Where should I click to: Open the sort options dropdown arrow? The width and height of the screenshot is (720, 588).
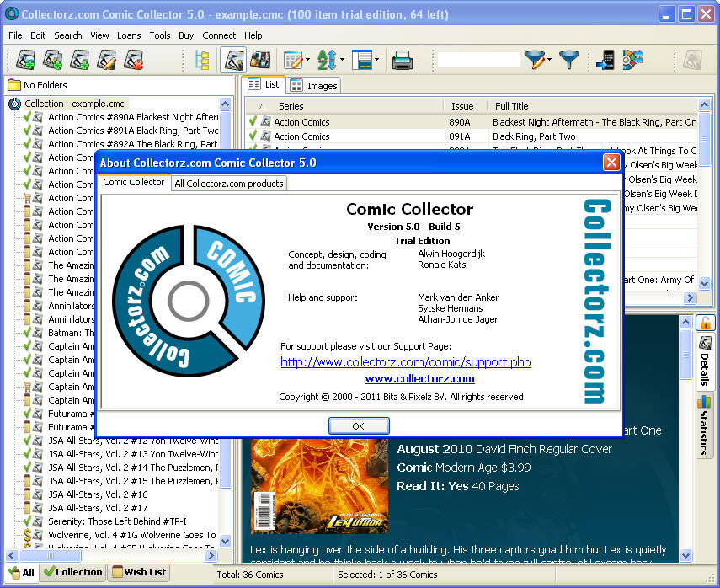click(x=342, y=61)
